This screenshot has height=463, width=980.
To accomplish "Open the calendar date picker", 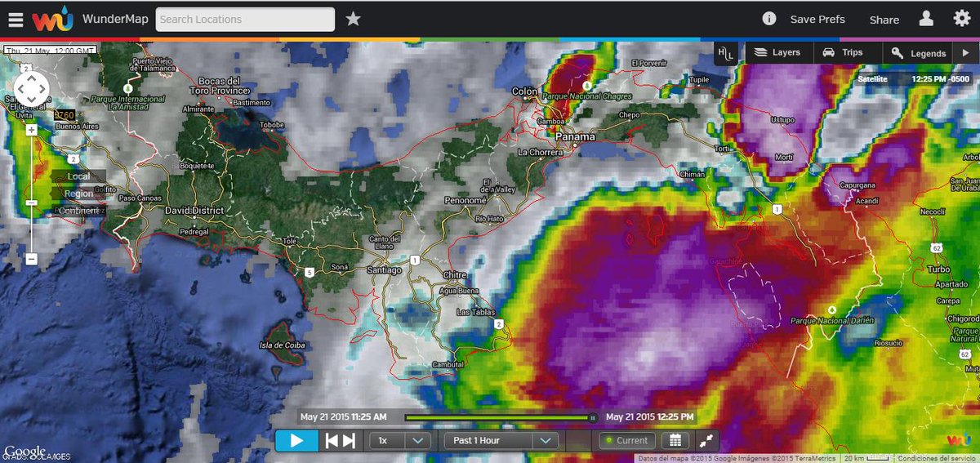I will coord(675,440).
